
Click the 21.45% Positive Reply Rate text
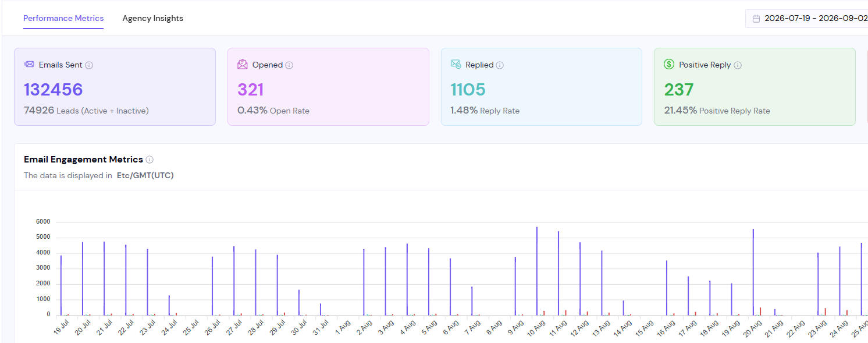pos(717,111)
